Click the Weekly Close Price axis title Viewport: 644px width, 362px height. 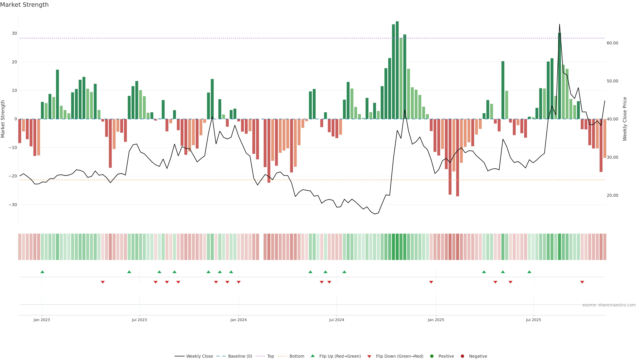point(625,119)
